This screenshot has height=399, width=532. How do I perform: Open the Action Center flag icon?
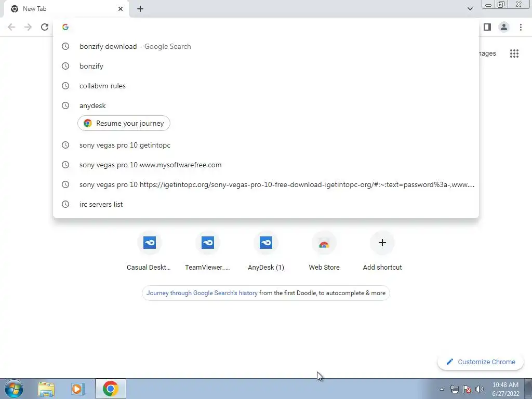[467, 389]
